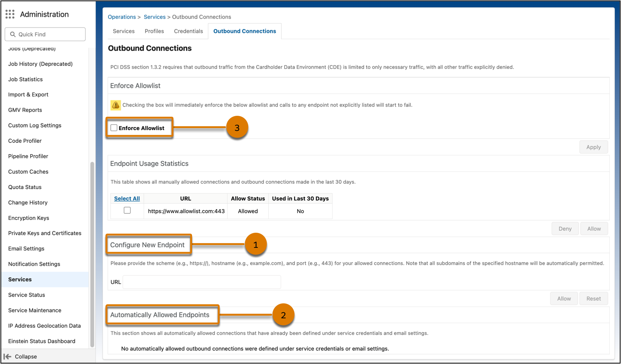
Task: Click the Select All link in table
Action: (x=127, y=199)
